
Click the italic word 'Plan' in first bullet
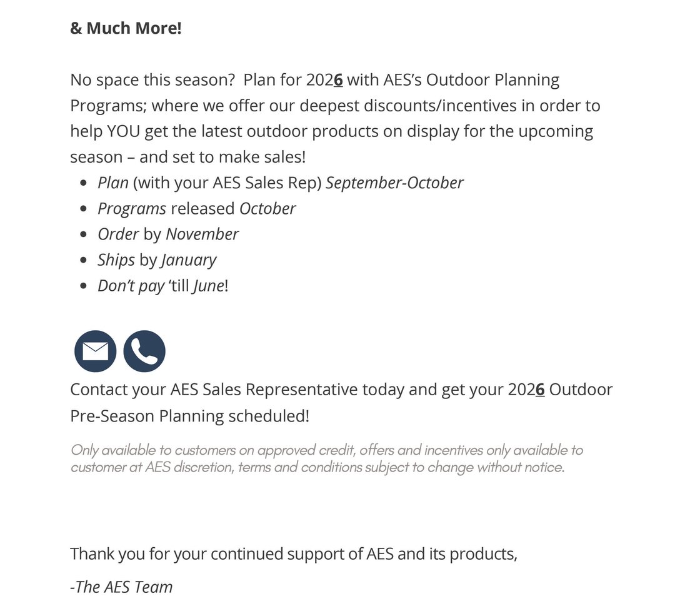pos(113,183)
